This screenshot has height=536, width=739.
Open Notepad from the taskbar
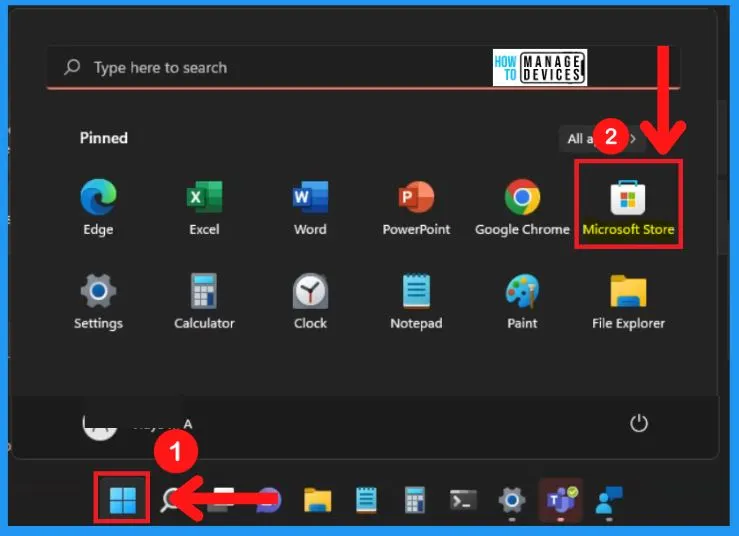coord(366,500)
